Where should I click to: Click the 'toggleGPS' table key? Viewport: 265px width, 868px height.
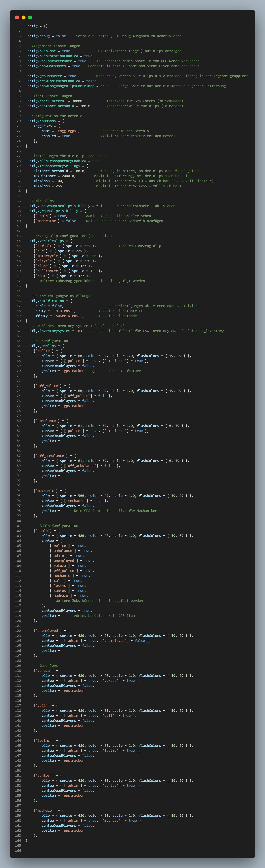(x=43, y=126)
